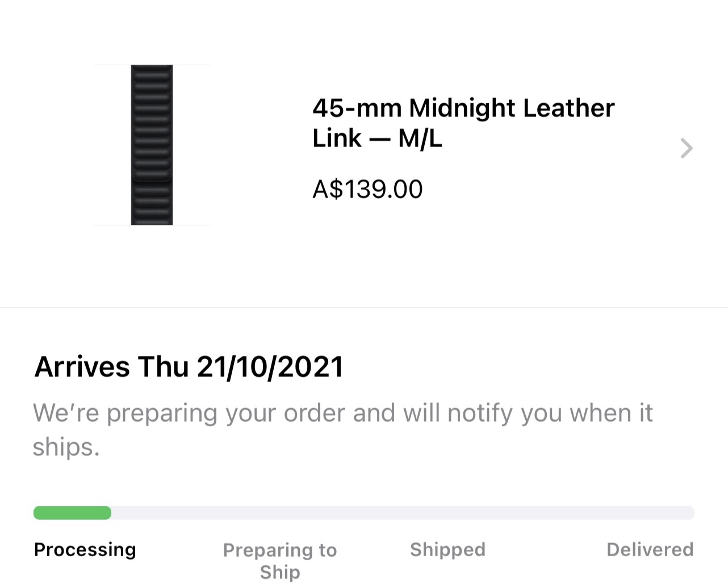Select the Preparing to Ship step

pos(279,560)
